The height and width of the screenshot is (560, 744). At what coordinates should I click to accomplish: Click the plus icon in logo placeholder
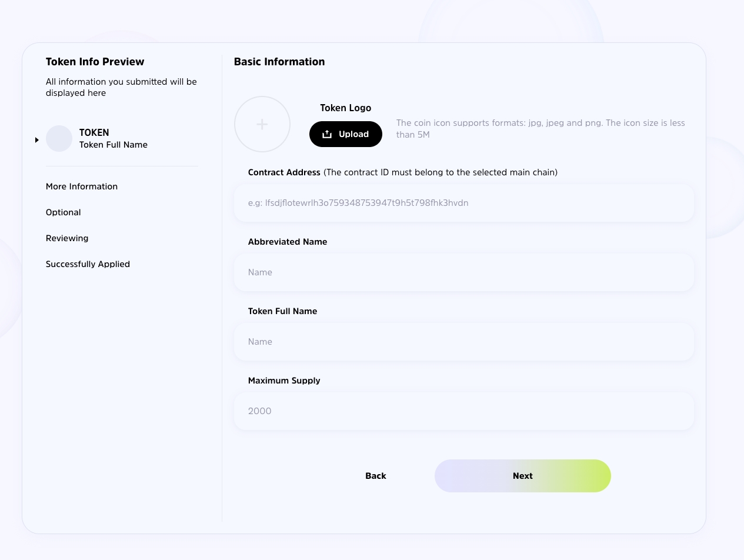(262, 124)
